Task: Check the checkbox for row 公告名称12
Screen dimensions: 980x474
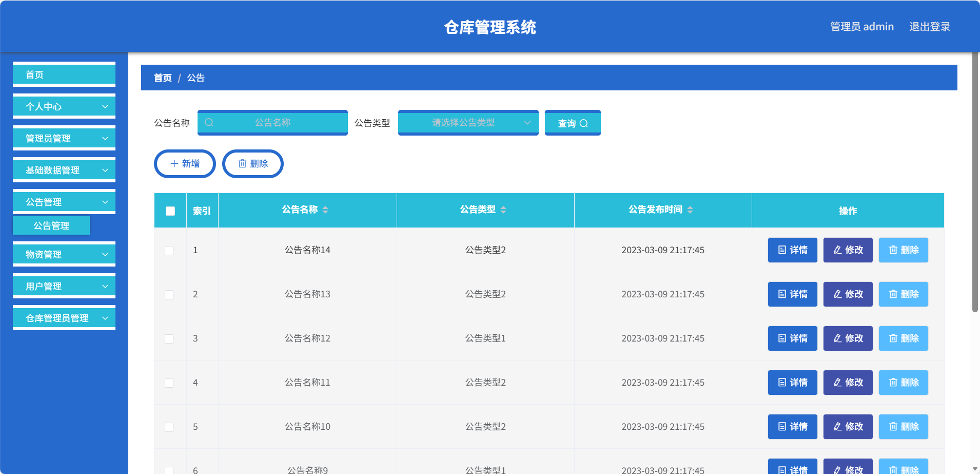Action: (169, 339)
